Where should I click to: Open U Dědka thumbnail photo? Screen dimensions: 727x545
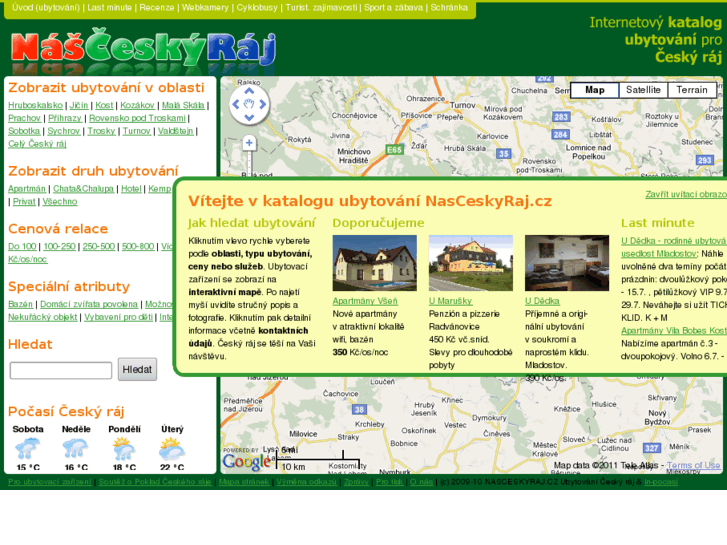[567, 263]
